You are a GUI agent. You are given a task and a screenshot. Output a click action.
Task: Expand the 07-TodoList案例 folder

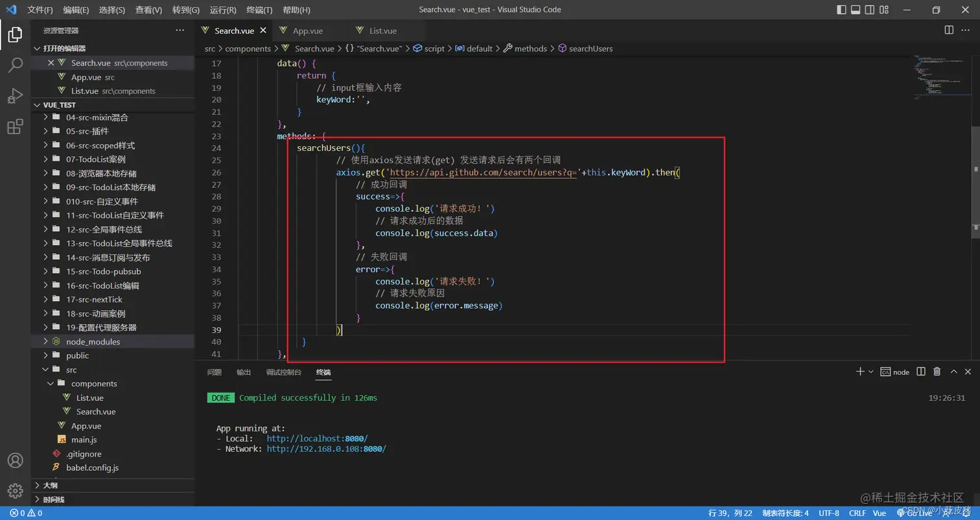(x=113, y=159)
